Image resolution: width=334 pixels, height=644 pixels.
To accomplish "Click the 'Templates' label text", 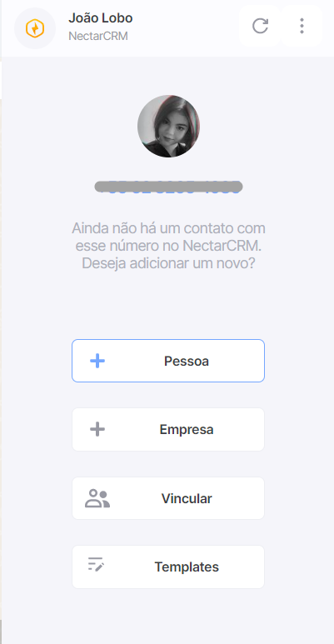I will [x=187, y=567].
